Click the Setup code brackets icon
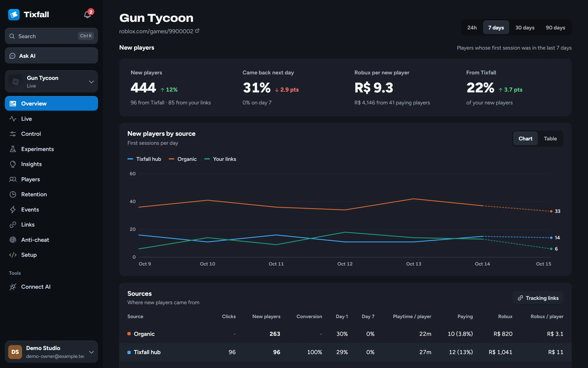588x368 pixels. 13,255
